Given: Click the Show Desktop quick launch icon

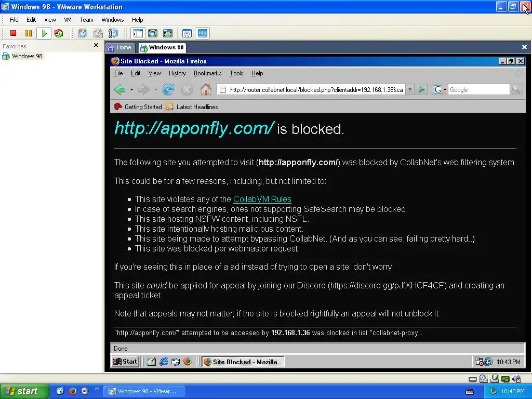Looking at the screenshot, I should pos(151,362).
